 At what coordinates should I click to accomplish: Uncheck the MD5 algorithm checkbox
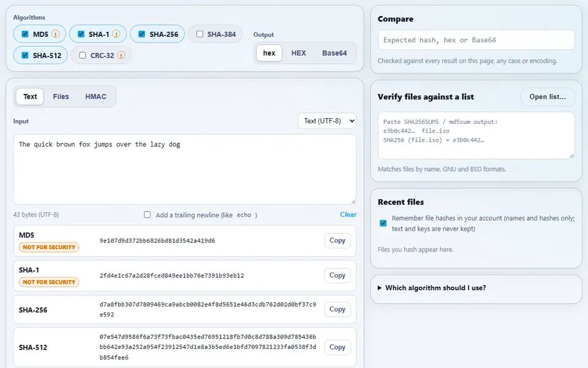pos(24,34)
